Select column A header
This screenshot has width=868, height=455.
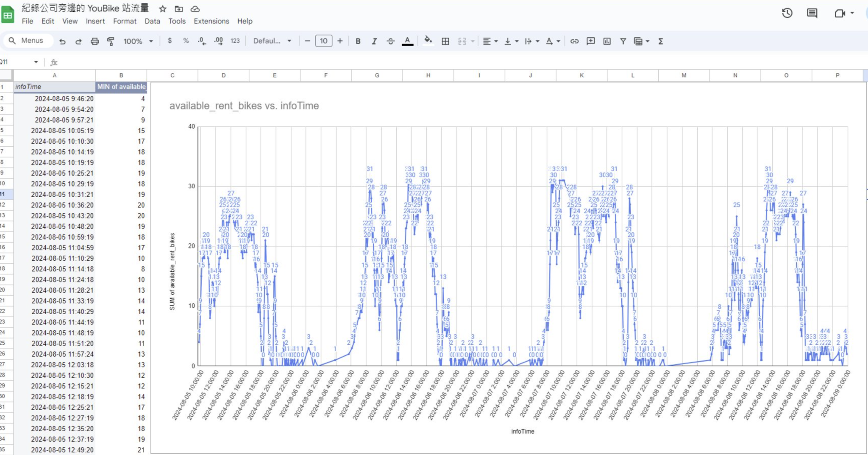pyautogui.click(x=55, y=75)
